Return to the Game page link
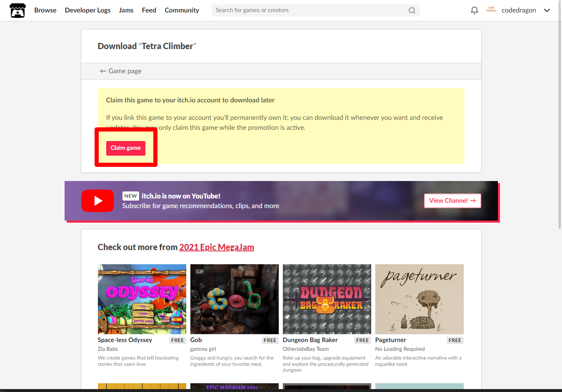The height and width of the screenshot is (392, 562). pyautogui.click(x=121, y=71)
